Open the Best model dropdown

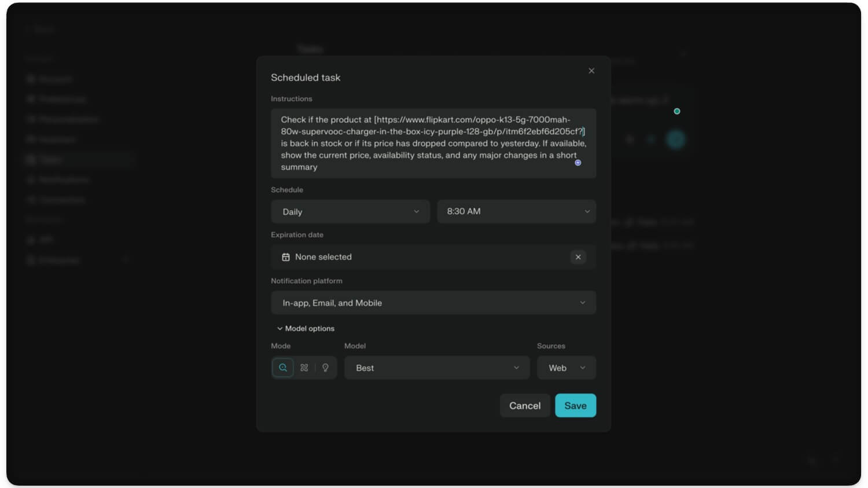[437, 368]
